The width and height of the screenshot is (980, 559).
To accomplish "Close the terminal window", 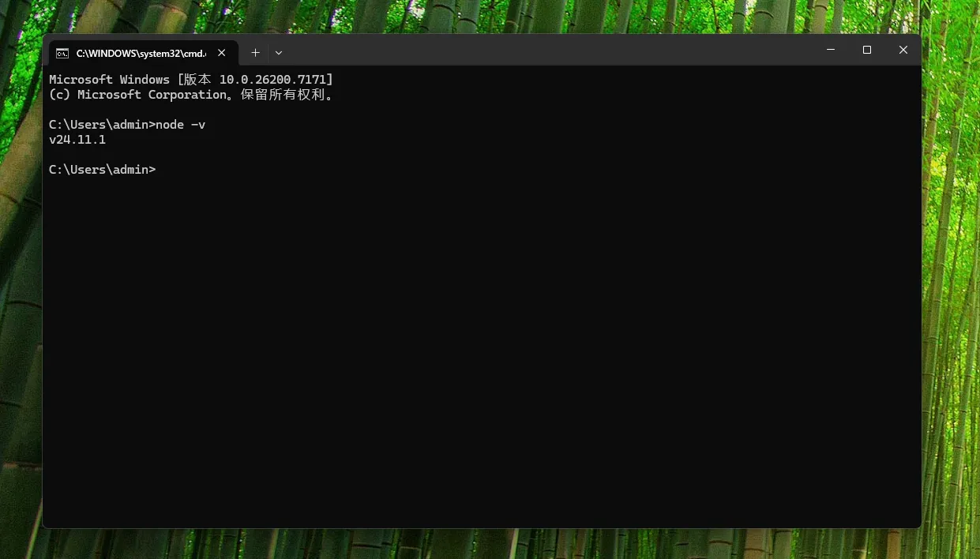I will click(x=903, y=50).
